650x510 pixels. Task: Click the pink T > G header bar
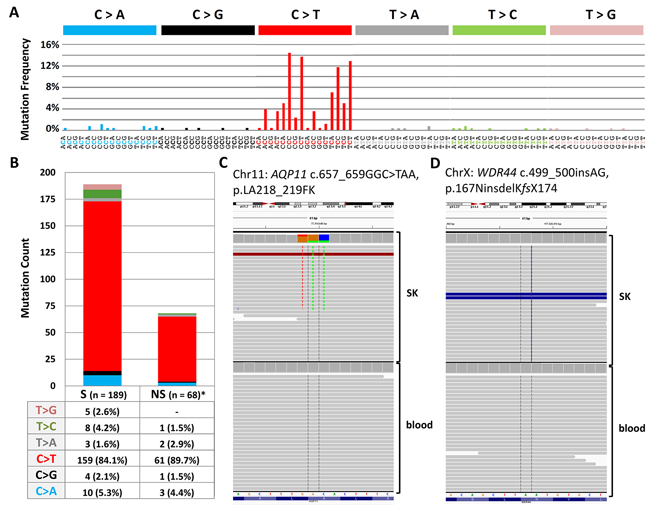click(595, 31)
